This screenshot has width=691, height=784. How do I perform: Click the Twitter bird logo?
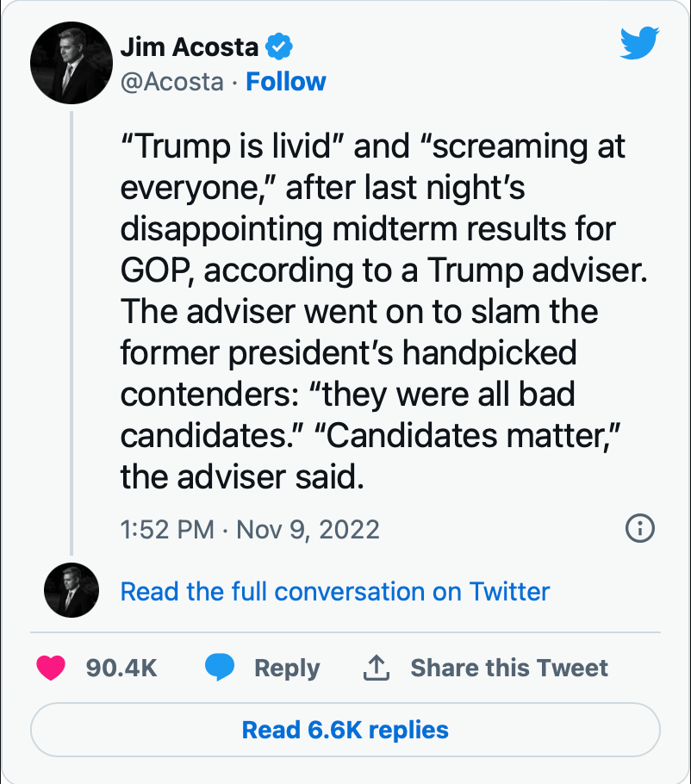(x=638, y=44)
